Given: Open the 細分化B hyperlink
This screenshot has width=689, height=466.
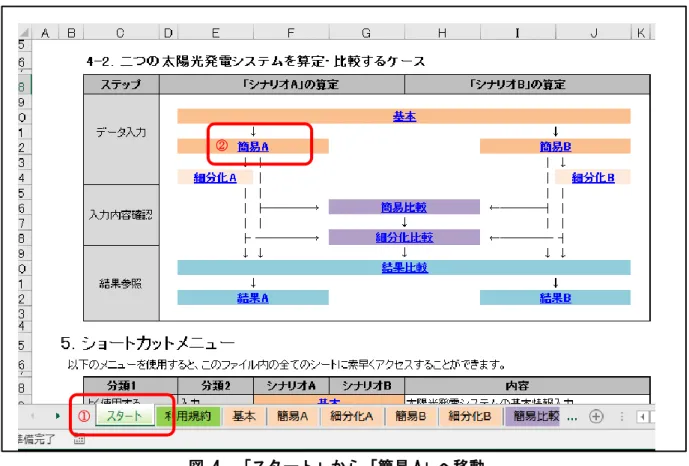Looking at the screenshot, I should 593,177.
